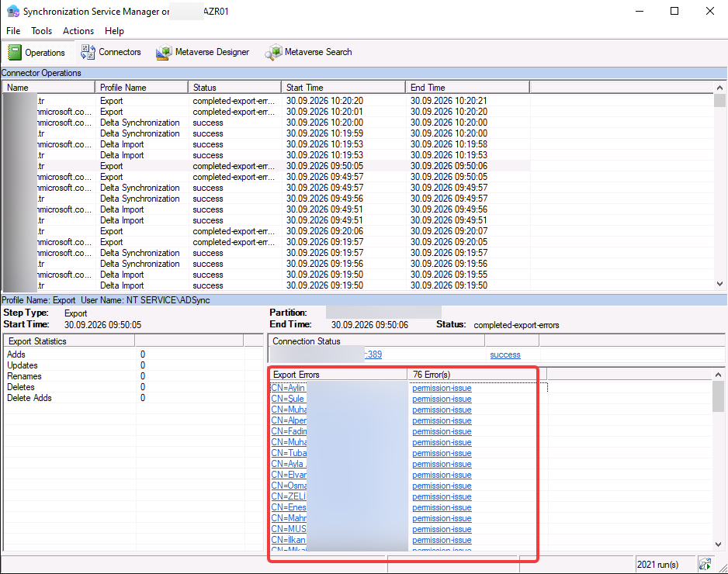Select the Export run starting 09:49:57
The image size is (728, 574).
point(266,177)
